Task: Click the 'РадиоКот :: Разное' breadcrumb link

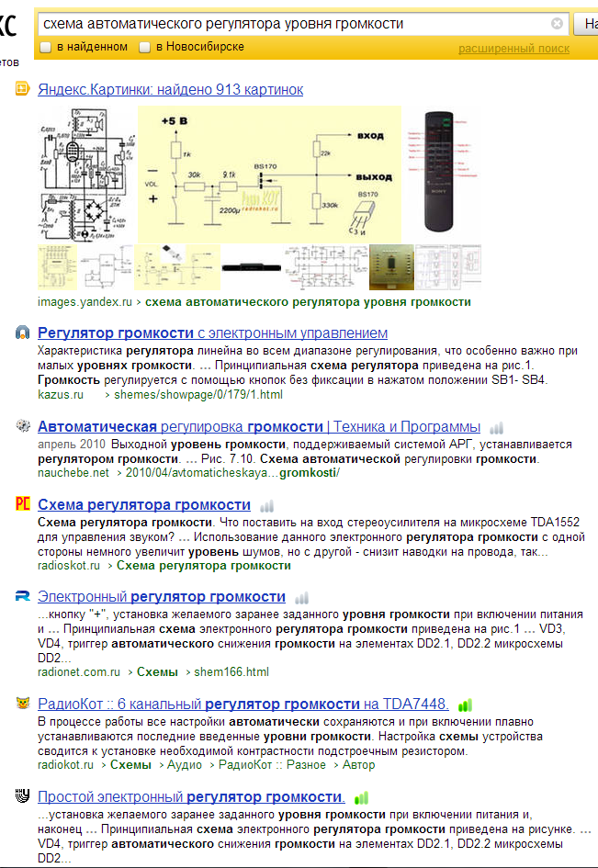Action: [272, 764]
